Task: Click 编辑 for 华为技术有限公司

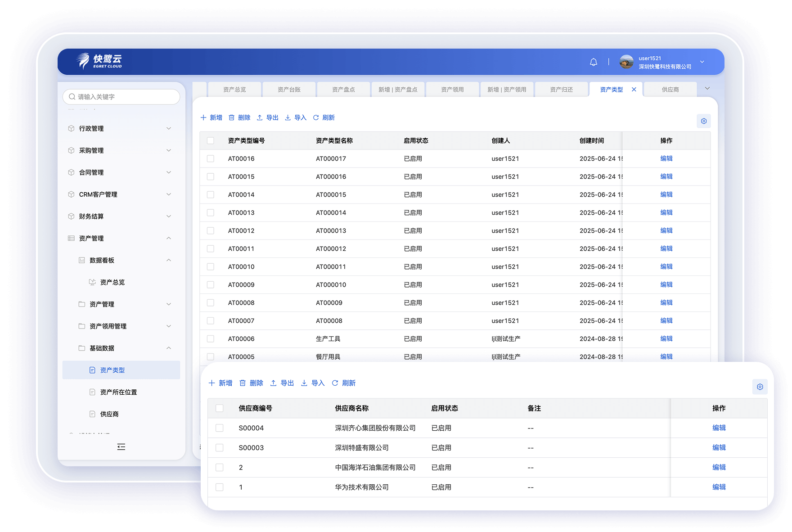Action: point(719,487)
